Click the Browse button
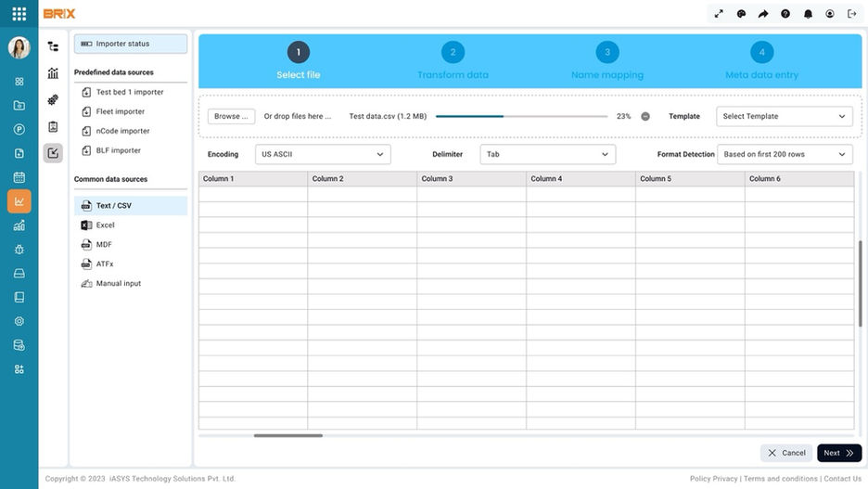868x489 pixels. pyautogui.click(x=232, y=116)
